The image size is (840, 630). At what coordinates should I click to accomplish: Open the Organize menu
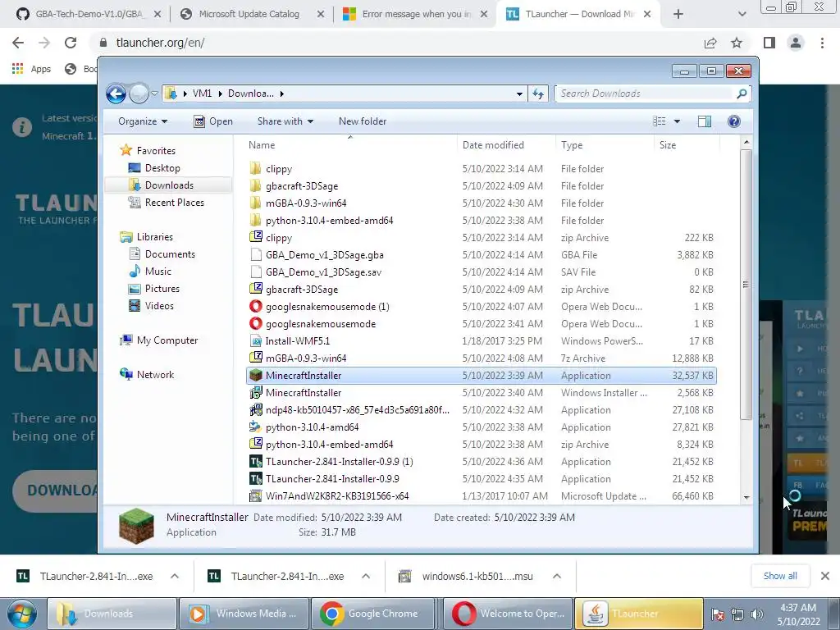pos(143,121)
